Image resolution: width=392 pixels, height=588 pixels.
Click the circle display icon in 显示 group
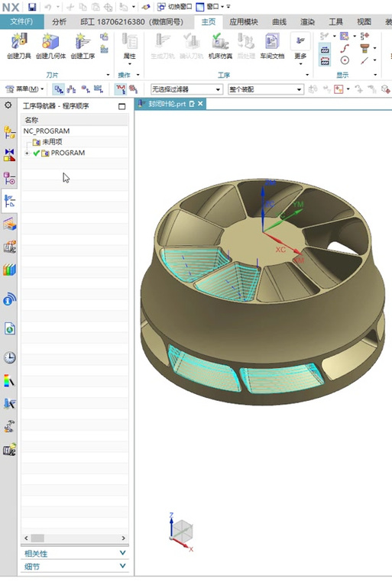click(345, 60)
